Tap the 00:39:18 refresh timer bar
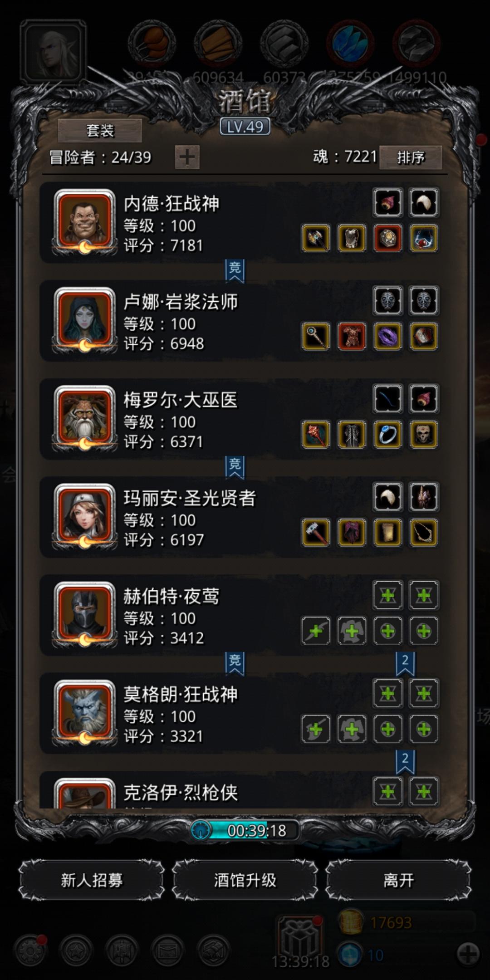The width and height of the screenshot is (490, 980). pyautogui.click(x=245, y=830)
